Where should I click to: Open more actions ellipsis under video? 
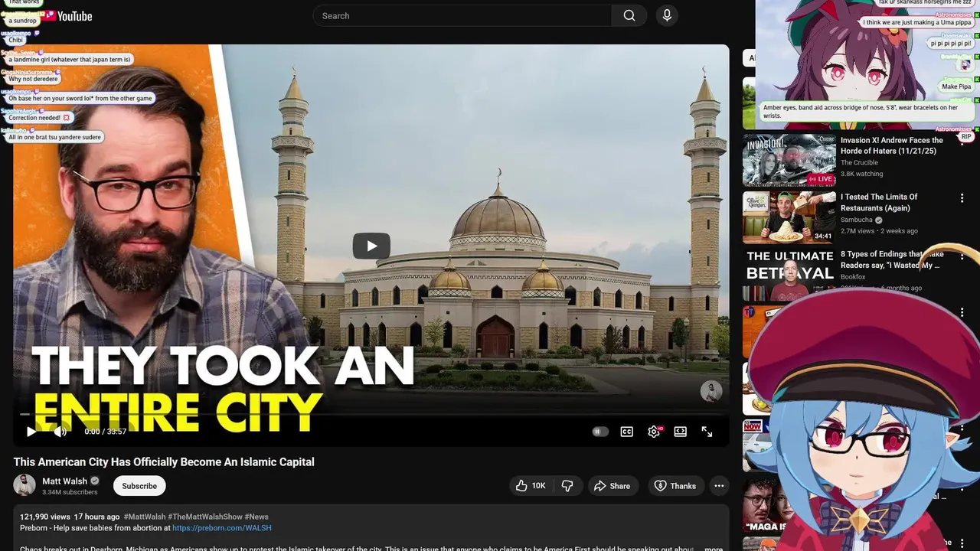pos(719,486)
